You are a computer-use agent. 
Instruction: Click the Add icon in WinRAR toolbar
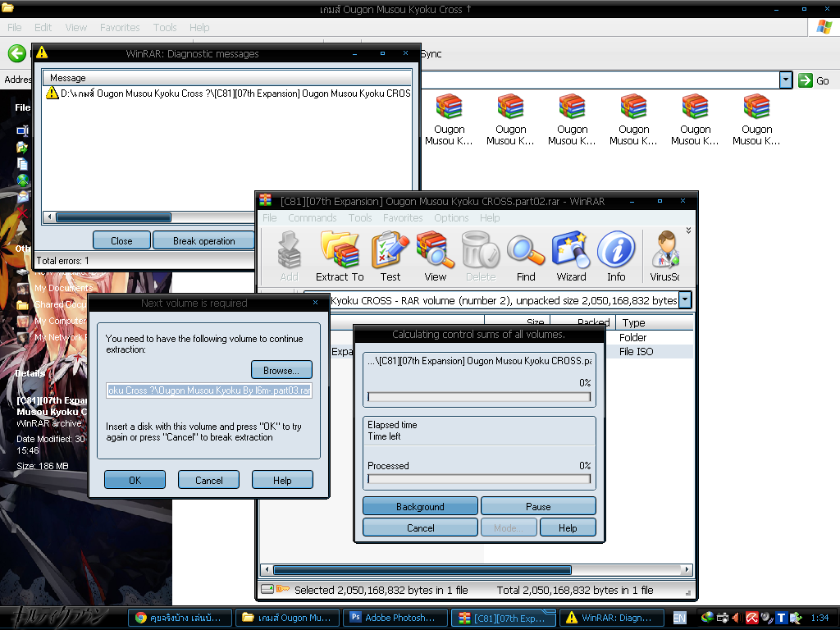tap(290, 256)
